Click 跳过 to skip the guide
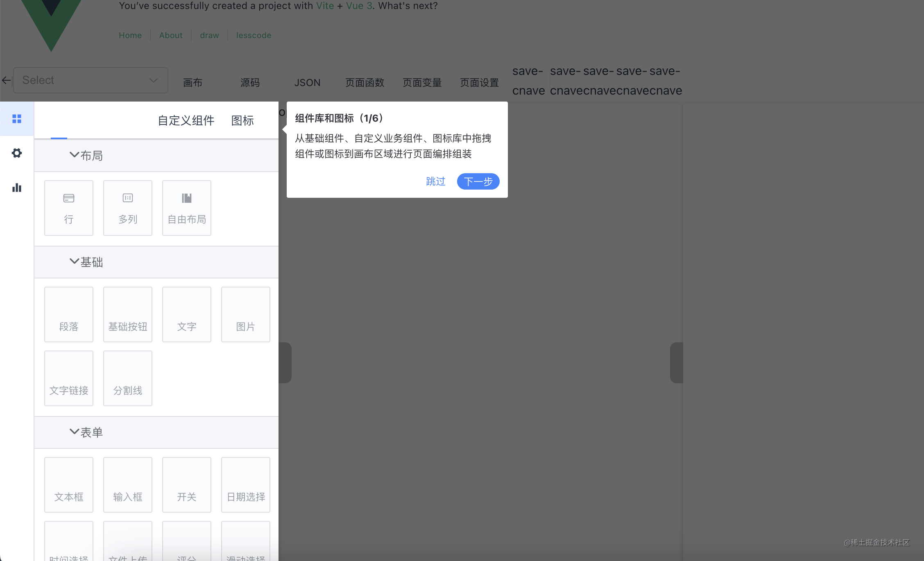Viewport: 924px width, 561px height. pyautogui.click(x=435, y=181)
